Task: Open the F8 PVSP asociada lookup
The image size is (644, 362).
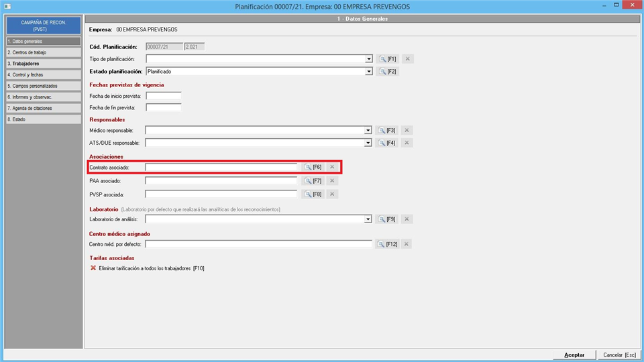Action: pos(313,194)
